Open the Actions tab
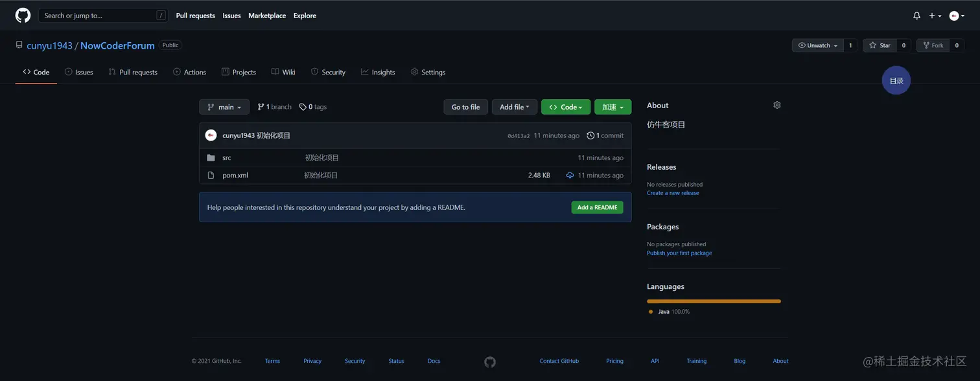980x381 pixels. pos(189,72)
